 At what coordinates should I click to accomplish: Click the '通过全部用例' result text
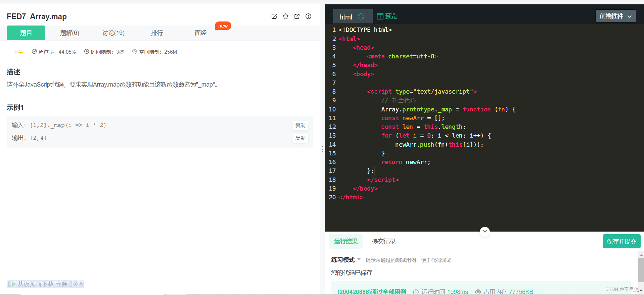click(x=389, y=292)
